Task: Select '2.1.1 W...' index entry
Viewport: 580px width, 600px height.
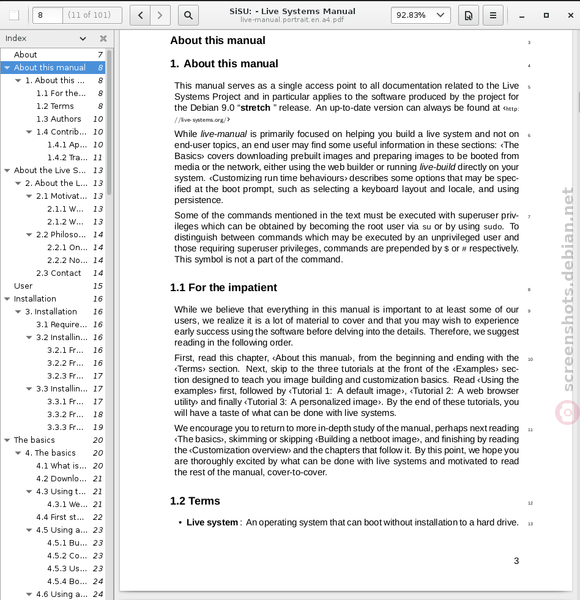Action: [x=54, y=209]
